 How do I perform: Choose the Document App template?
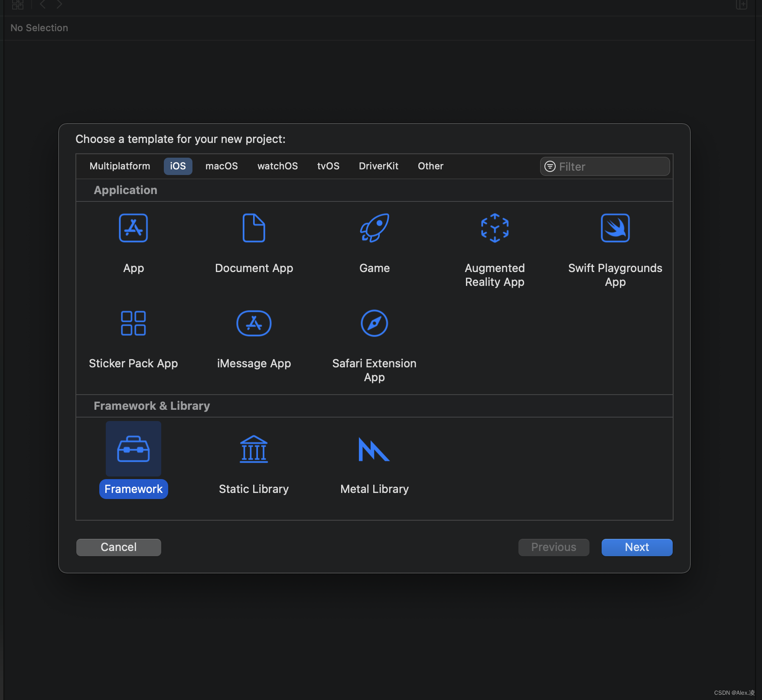click(x=254, y=228)
